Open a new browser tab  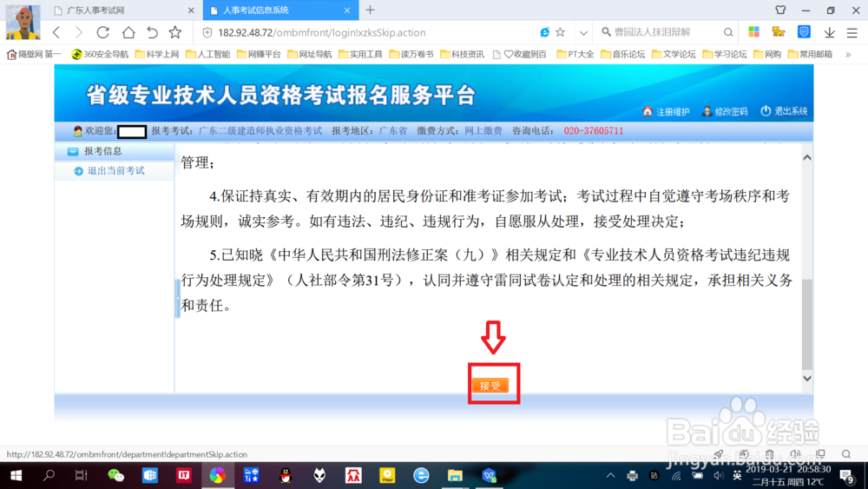(x=371, y=10)
